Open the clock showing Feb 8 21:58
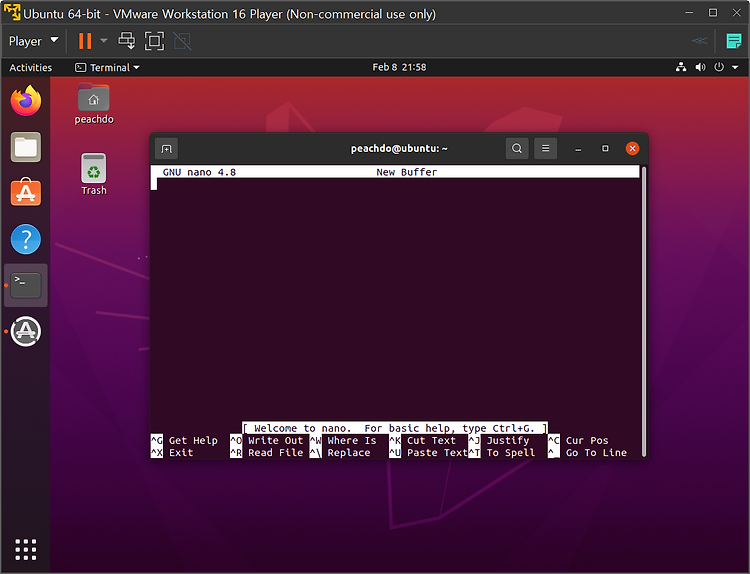The width and height of the screenshot is (750, 574). coord(399,67)
